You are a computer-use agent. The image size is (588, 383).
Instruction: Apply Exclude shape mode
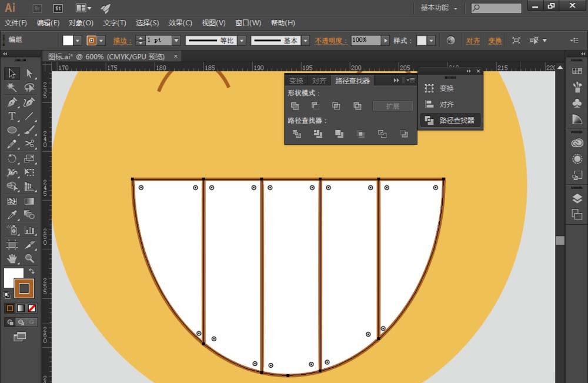coord(357,106)
